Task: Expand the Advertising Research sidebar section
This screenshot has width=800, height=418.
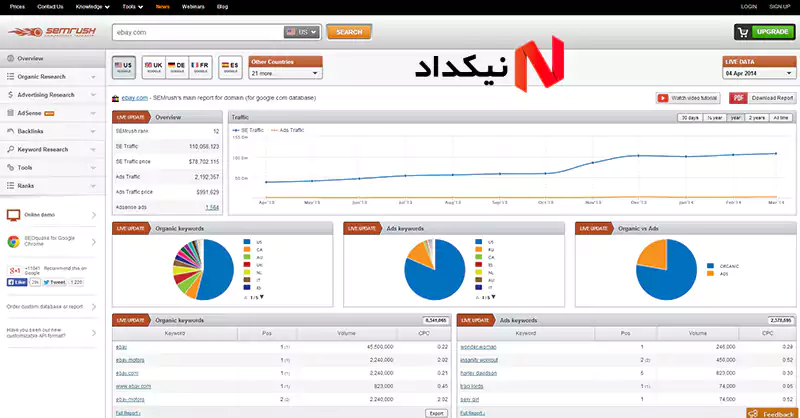Action: click(93, 95)
